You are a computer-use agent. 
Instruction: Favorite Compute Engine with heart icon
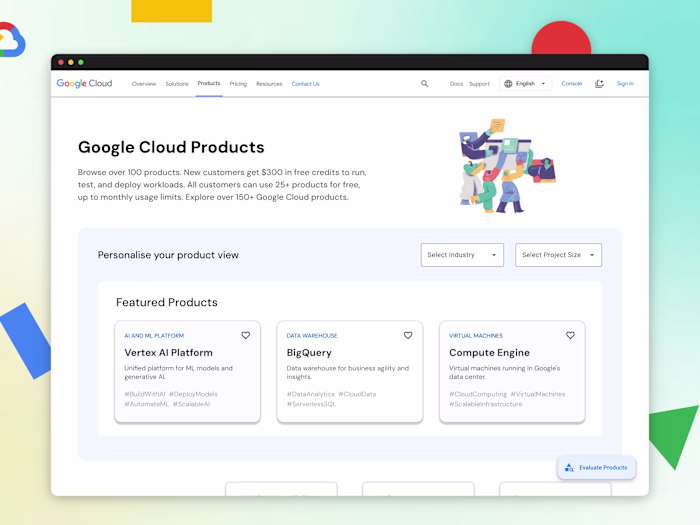coord(571,335)
